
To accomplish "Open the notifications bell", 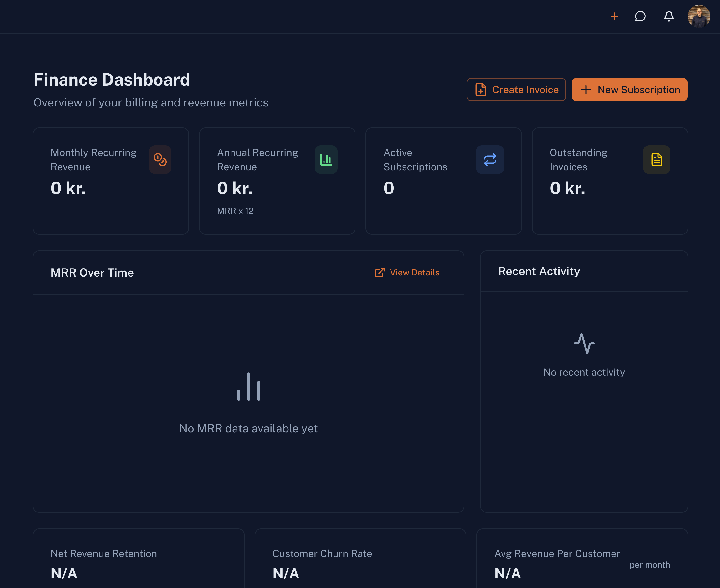I will click(669, 16).
